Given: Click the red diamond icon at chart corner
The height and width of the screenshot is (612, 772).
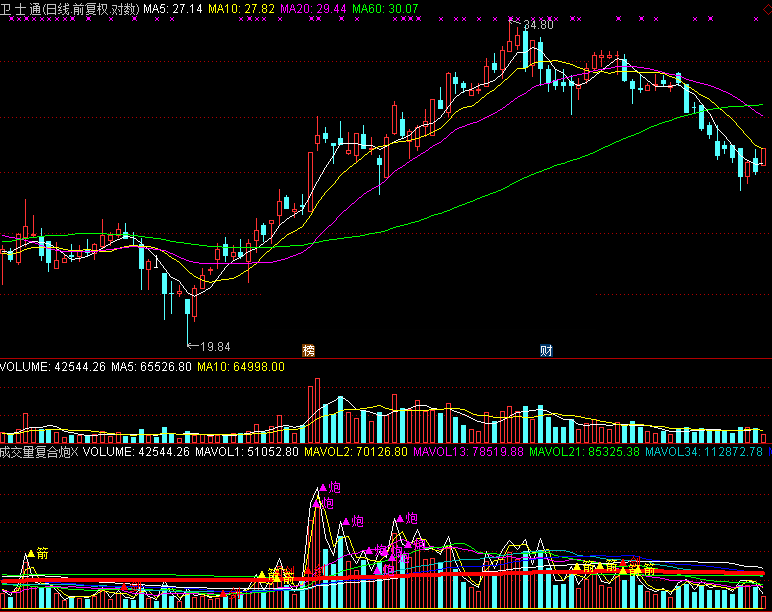Looking at the screenshot, I should [768, 9].
